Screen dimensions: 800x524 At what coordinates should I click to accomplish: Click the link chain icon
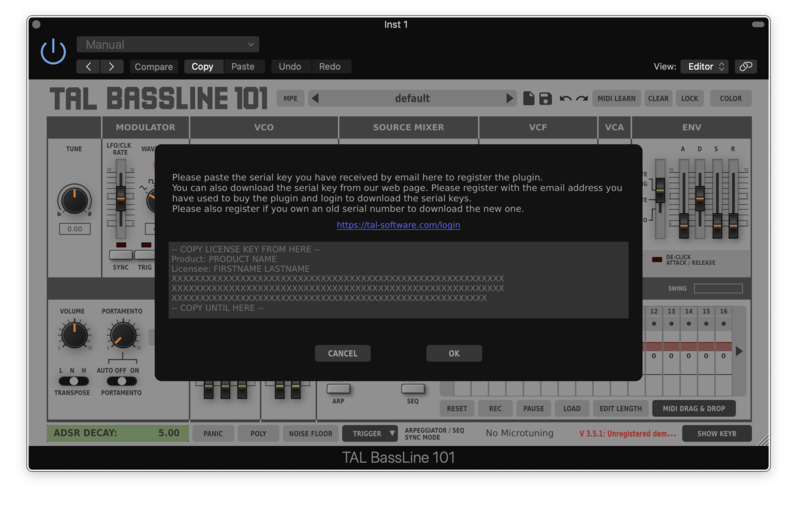(746, 66)
